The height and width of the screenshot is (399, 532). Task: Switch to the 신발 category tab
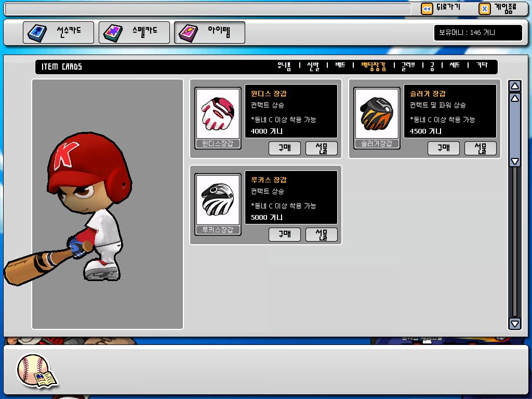tap(313, 66)
